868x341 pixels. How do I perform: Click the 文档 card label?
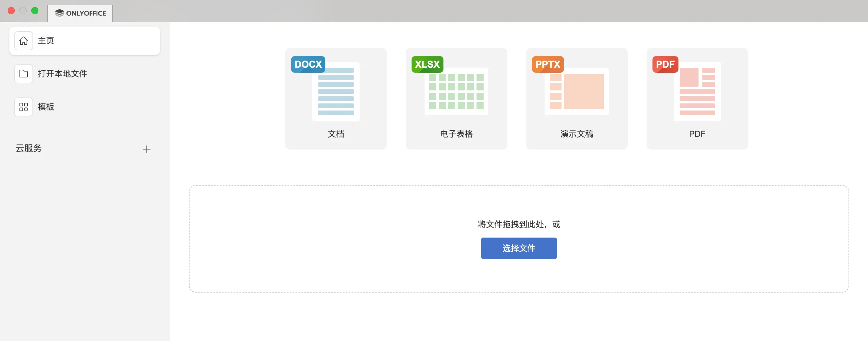coord(336,134)
